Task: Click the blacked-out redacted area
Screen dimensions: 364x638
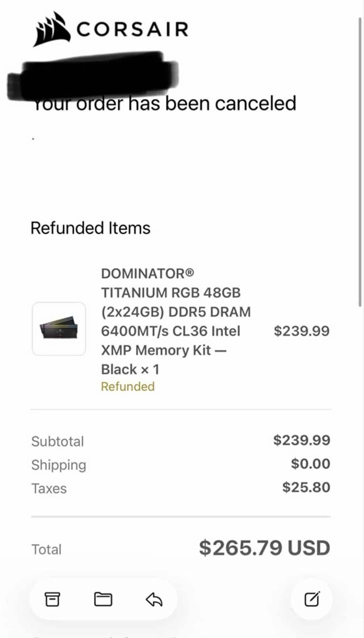Action: coord(93,76)
